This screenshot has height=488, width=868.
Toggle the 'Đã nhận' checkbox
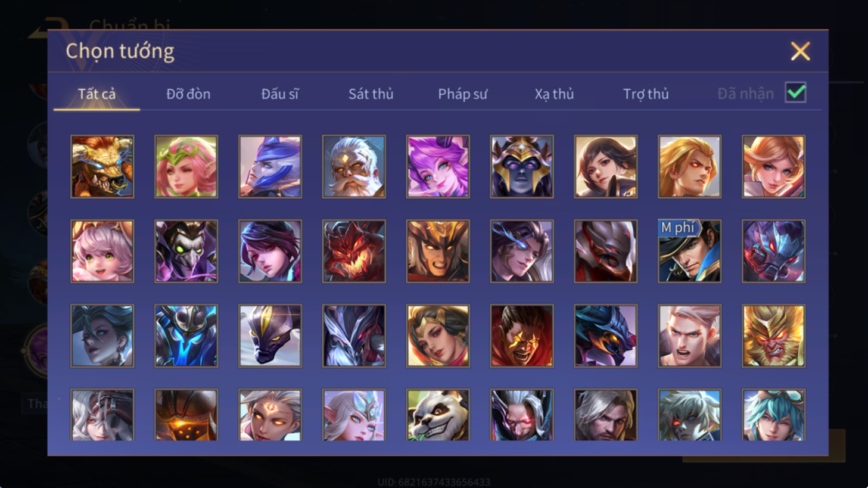795,93
